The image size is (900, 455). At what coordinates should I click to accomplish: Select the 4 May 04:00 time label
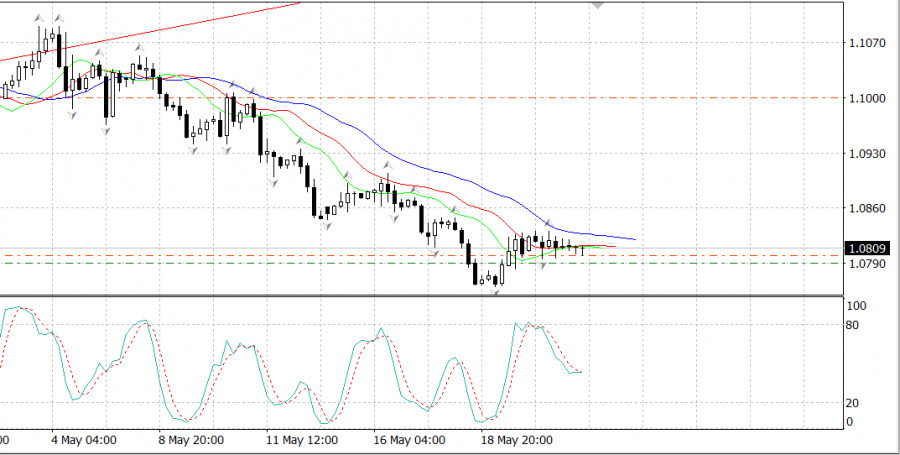tap(82, 439)
